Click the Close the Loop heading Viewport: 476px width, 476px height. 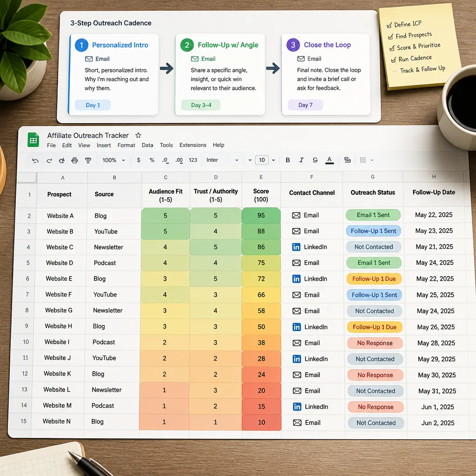[327, 45]
